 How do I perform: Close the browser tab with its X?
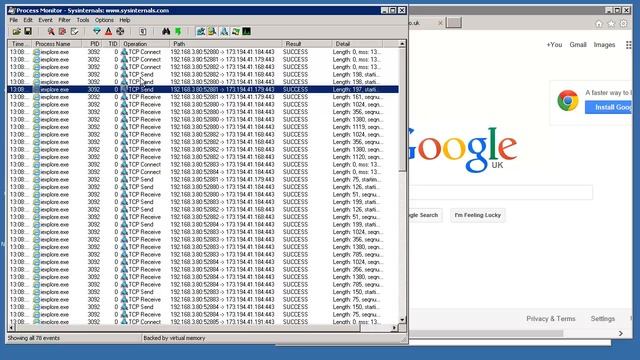(440, 23)
